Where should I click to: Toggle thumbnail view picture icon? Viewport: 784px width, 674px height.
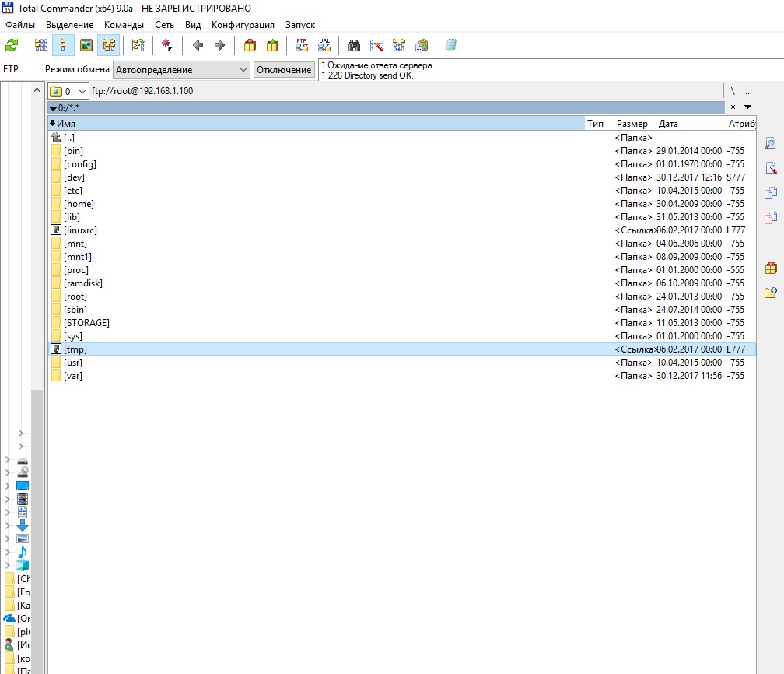tap(86, 46)
